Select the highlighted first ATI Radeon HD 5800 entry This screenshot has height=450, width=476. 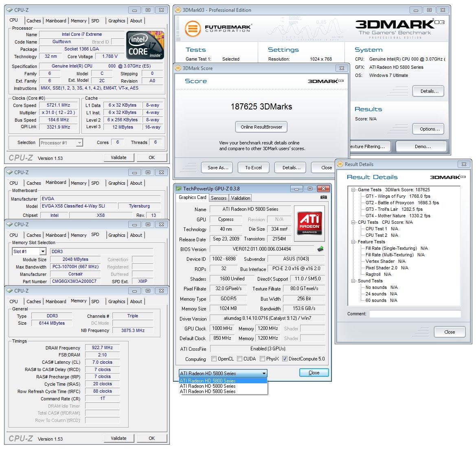(223, 380)
